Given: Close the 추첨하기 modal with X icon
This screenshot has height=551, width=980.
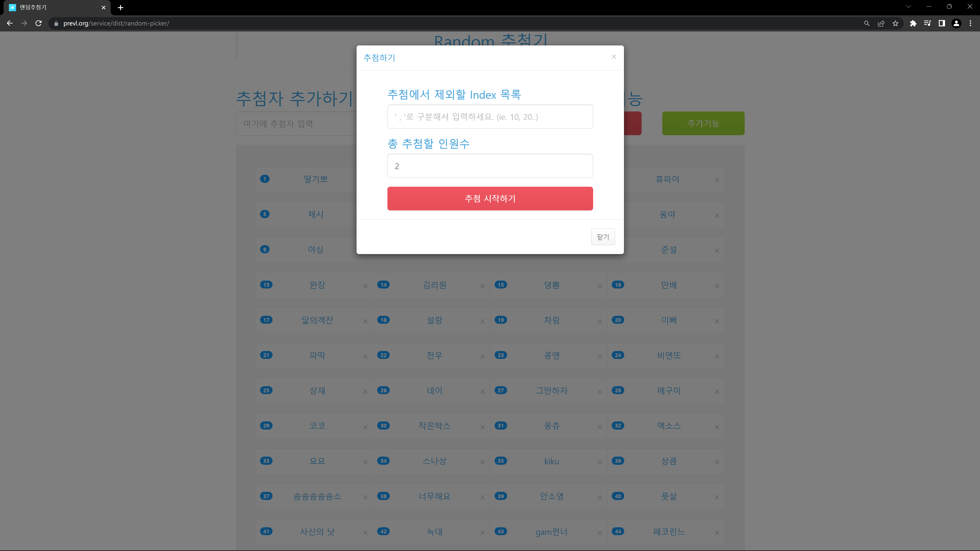Looking at the screenshot, I should coord(614,57).
